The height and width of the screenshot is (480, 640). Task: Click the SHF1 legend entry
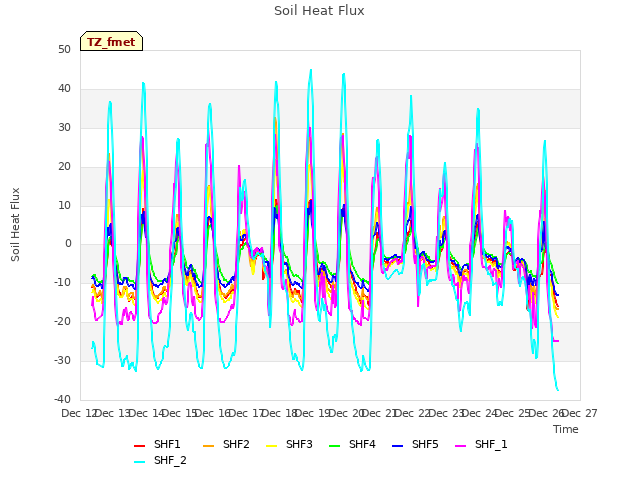tap(157, 444)
